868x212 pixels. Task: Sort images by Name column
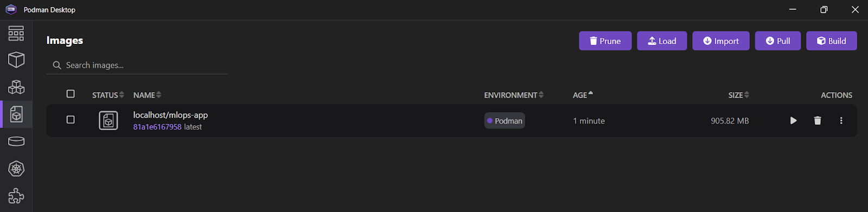pos(147,95)
